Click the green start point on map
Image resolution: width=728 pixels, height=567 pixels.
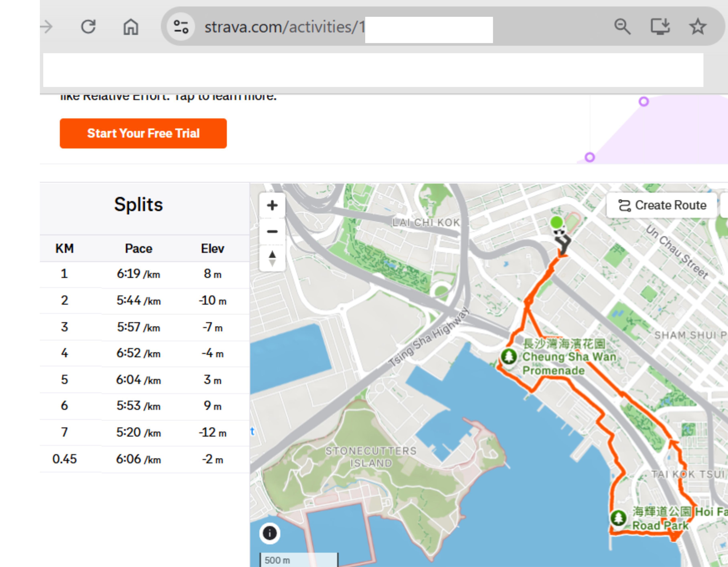coord(556,222)
